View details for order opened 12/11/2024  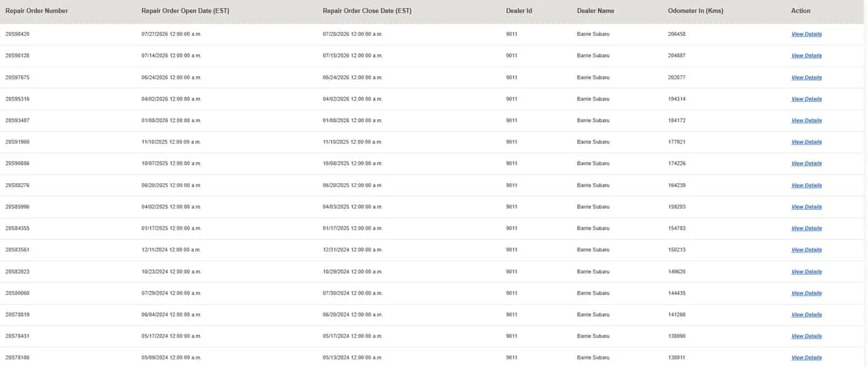[x=806, y=250]
